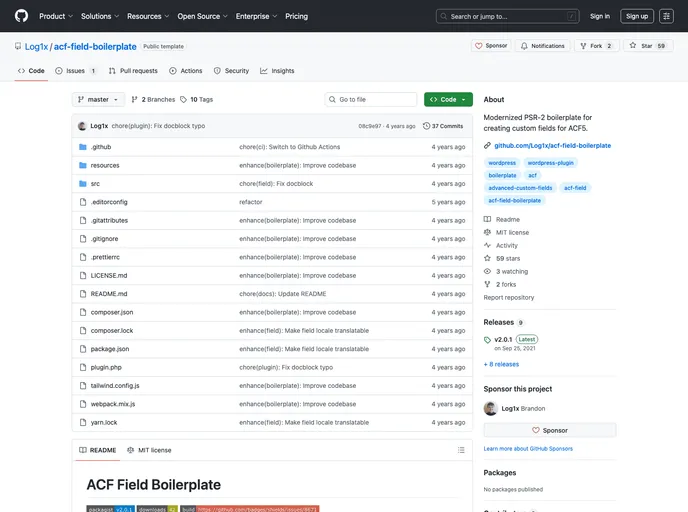Open the green Code dropdown
This screenshot has height=512, width=688.
448,100
